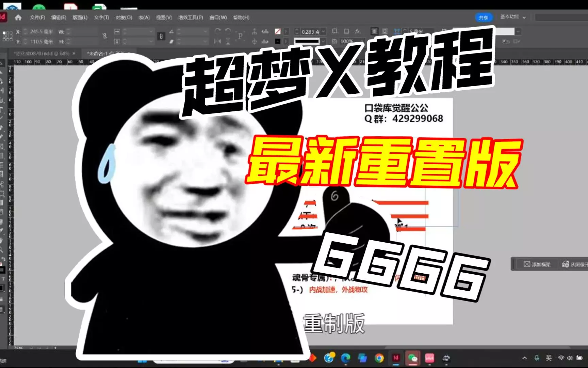Open the 编辑(E) menu
588x368 pixels.
[x=59, y=17]
